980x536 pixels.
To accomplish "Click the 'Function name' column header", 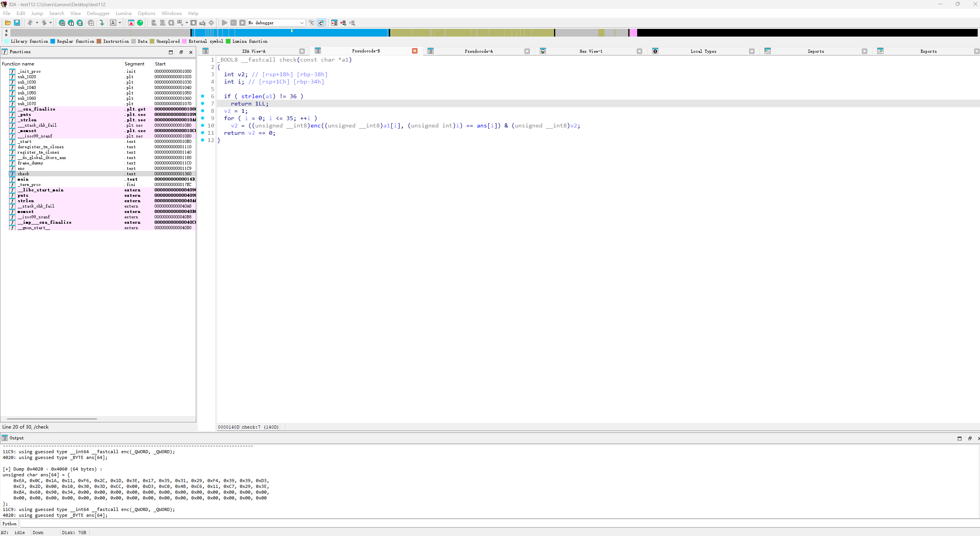I will click(x=62, y=64).
